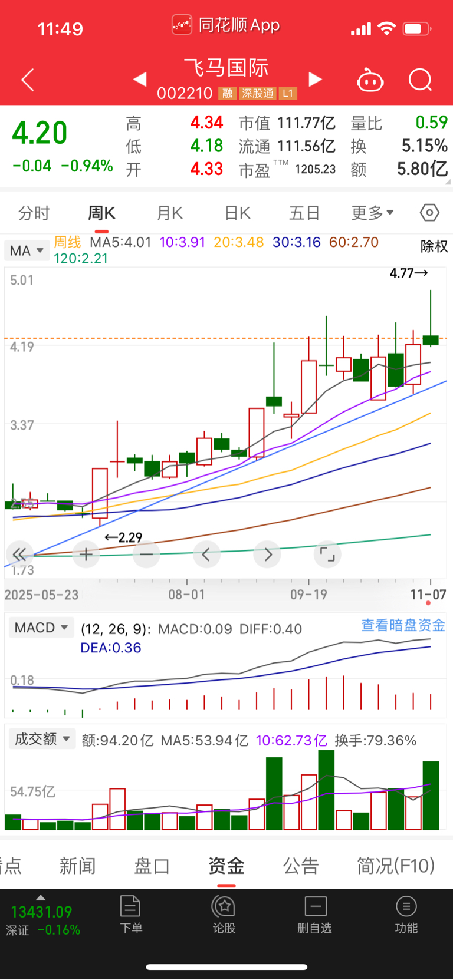453x980 pixels.
Task: Tap MA 10:3.91 legend value
Action: [x=182, y=242]
